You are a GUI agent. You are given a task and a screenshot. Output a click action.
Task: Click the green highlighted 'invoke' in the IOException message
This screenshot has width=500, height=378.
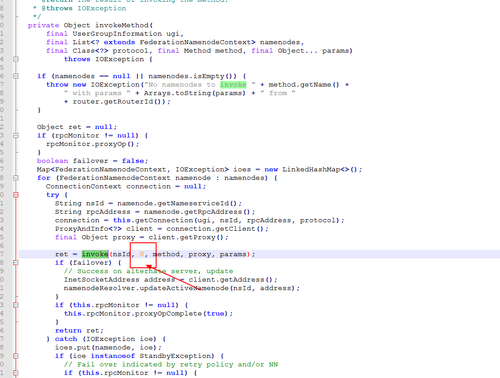(x=233, y=85)
